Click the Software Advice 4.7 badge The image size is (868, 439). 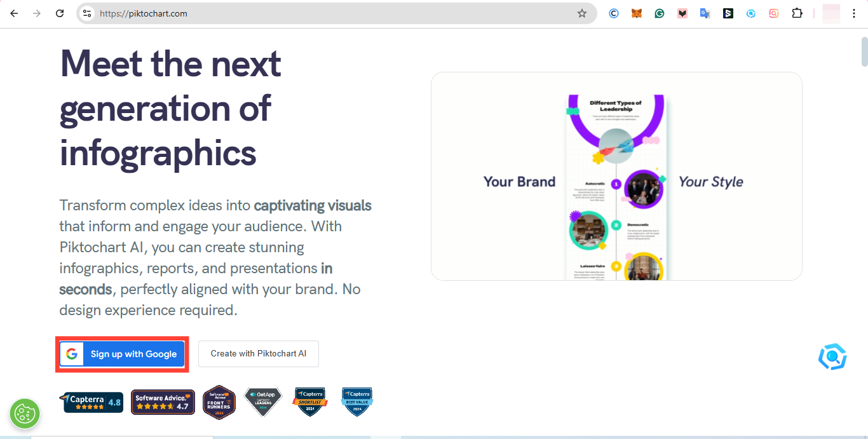coord(163,402)
